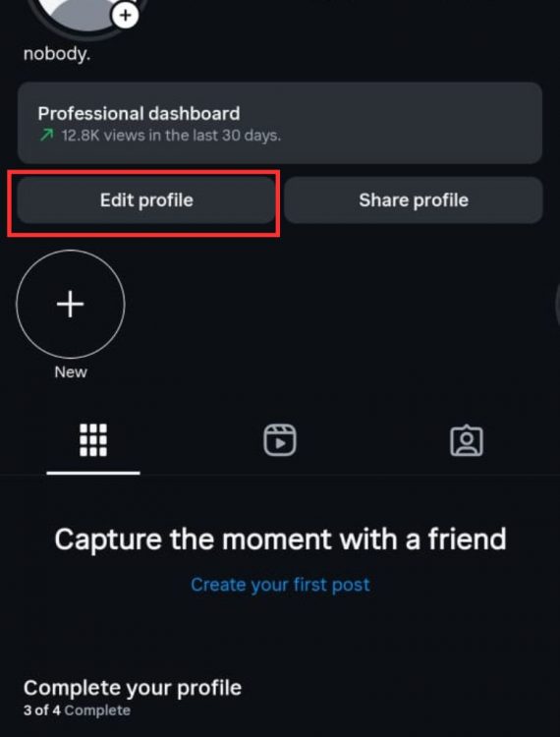Viewport: 560px width, 737px height.
Task: Tap the nobody. display name
Action: [x=57, y=54]
